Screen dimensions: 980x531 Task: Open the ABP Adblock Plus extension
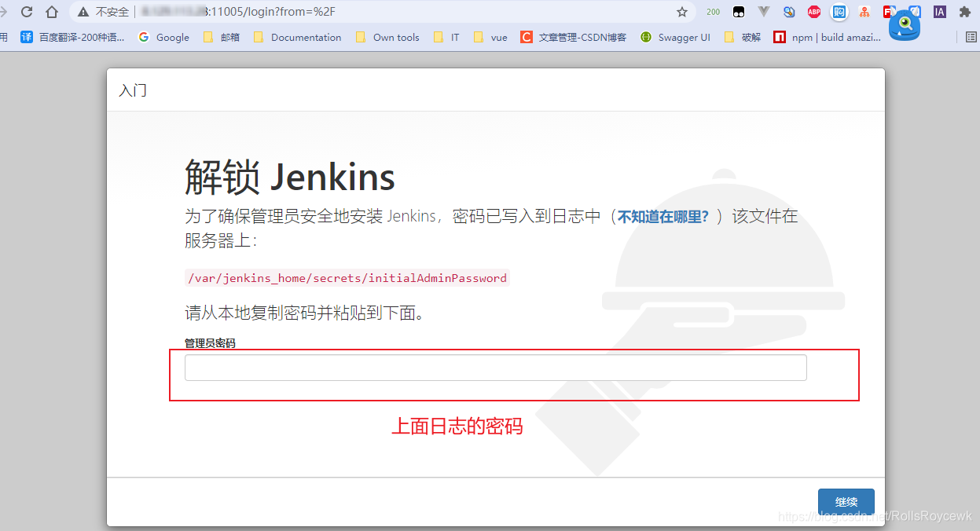point(814,12)
